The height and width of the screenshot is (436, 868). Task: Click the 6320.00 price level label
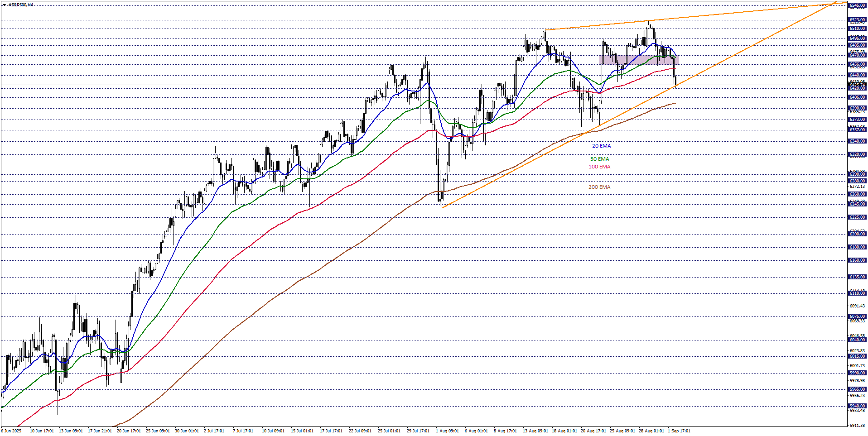[857, 154]
